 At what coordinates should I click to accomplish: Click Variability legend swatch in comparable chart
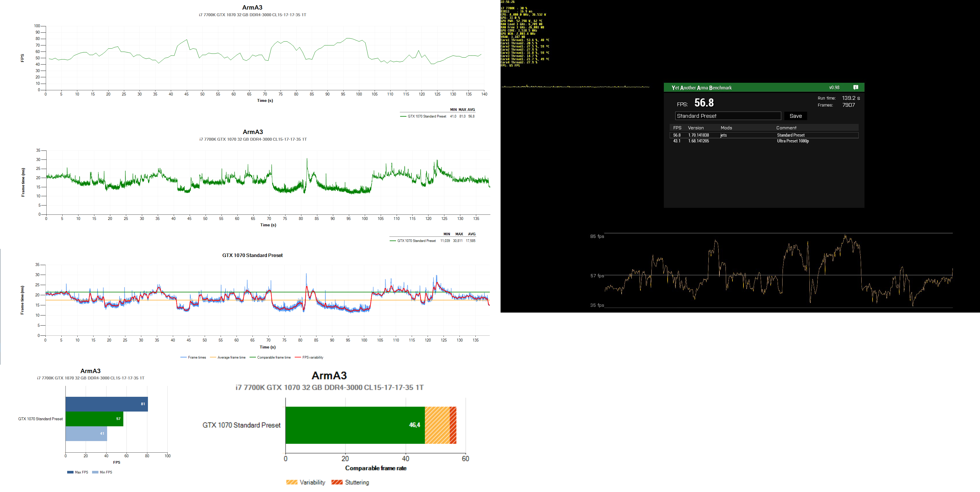pos(292,482)
